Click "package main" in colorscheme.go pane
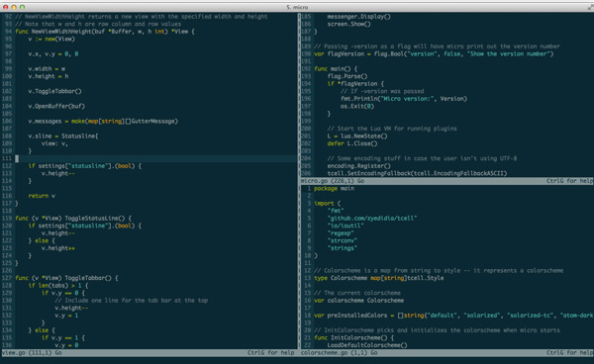Viewport: 594px width, 364px height. [x=335, y=189]
